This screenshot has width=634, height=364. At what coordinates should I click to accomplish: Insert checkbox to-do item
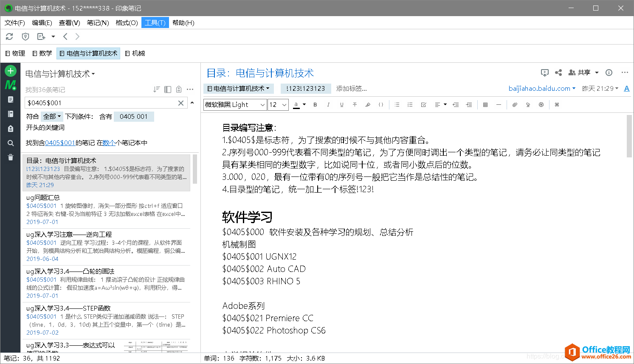(x=423, y=104)
